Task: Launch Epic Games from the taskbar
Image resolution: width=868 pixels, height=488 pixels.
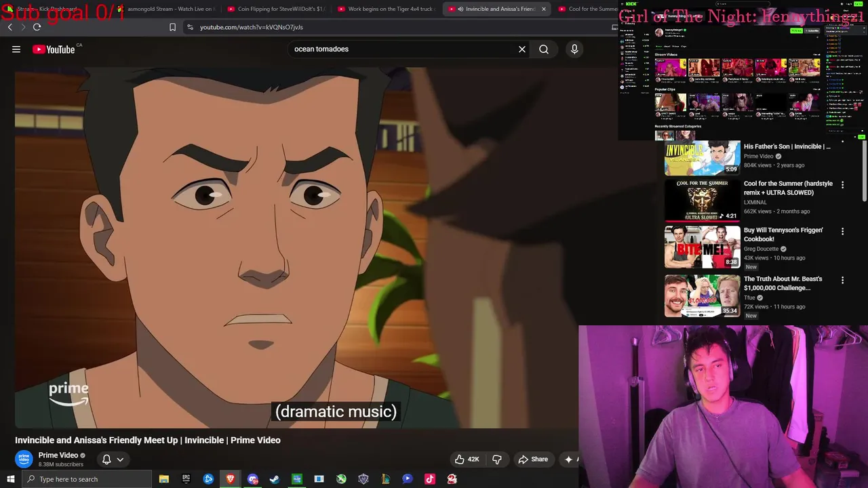Action: coord(186,479)
